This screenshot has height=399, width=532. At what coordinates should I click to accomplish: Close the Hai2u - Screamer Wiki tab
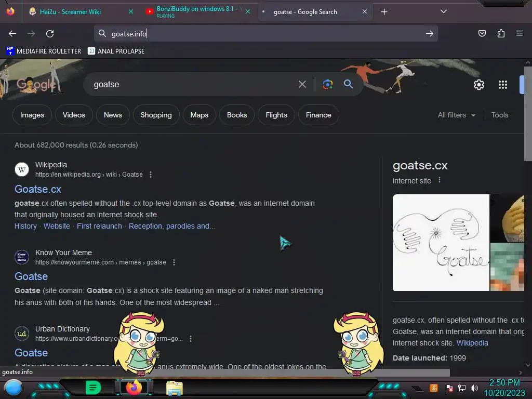coord(130,11)
